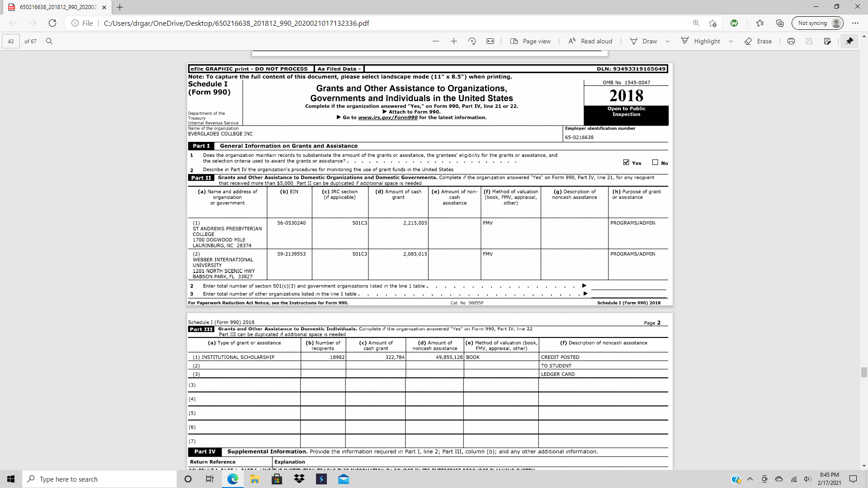
Task: Click the Type here to search box
Action: 99,479
